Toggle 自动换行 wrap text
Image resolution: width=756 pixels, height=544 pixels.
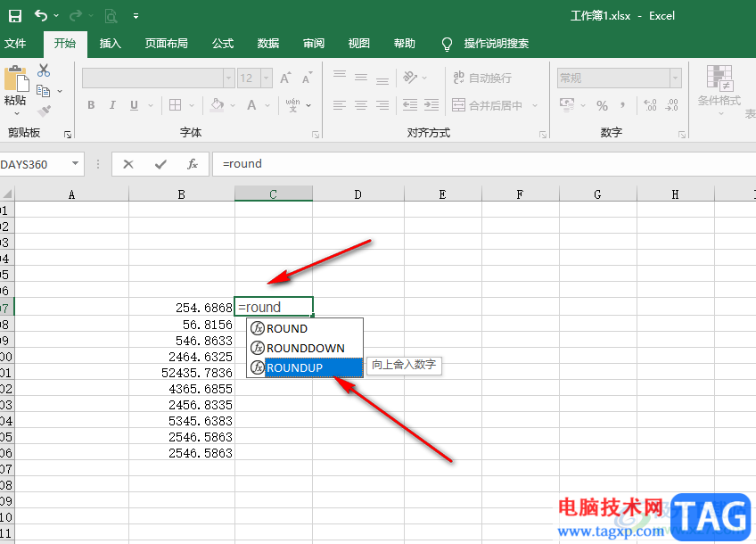(x=482, y=78)
